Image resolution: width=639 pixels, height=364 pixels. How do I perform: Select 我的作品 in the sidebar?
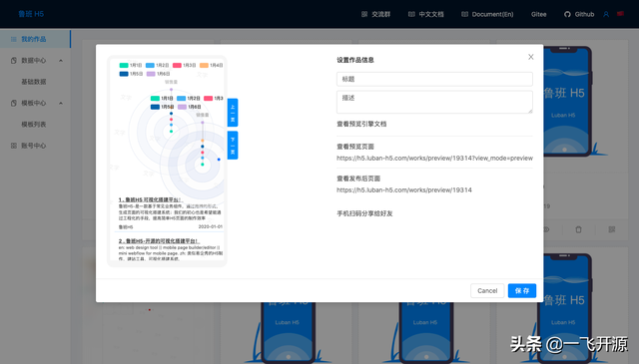(35, 39)
